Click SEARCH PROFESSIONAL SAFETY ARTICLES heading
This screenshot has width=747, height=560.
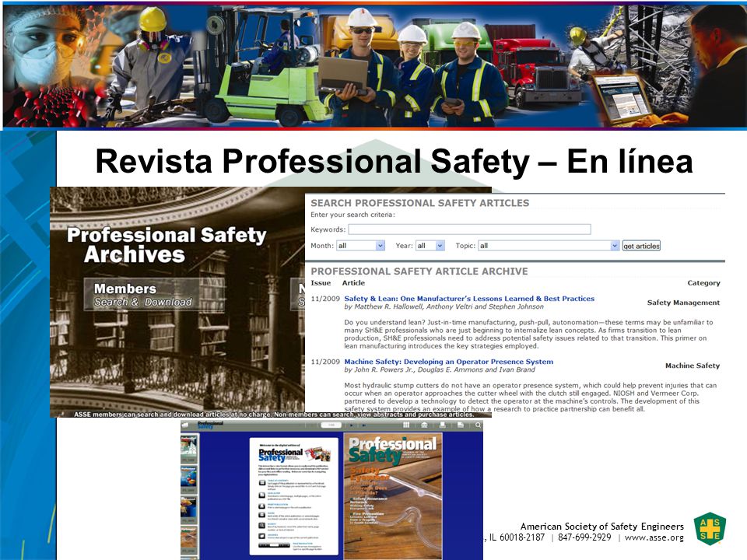[419, 203]
